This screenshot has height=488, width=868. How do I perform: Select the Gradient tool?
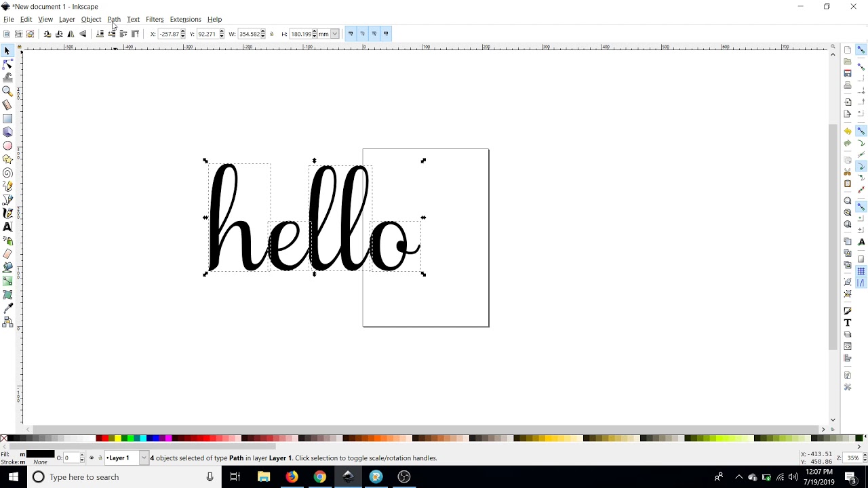point(7,281)
